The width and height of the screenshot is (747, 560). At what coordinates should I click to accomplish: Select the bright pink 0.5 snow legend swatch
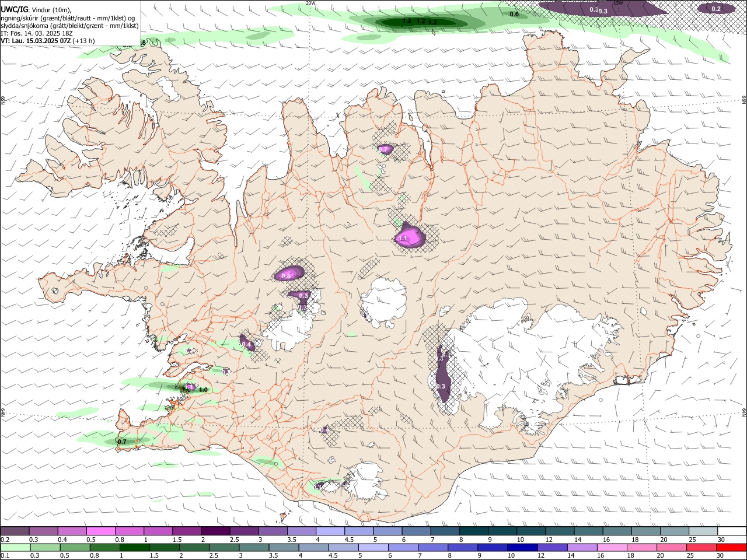pyautogui.click(x=100, y=531)
